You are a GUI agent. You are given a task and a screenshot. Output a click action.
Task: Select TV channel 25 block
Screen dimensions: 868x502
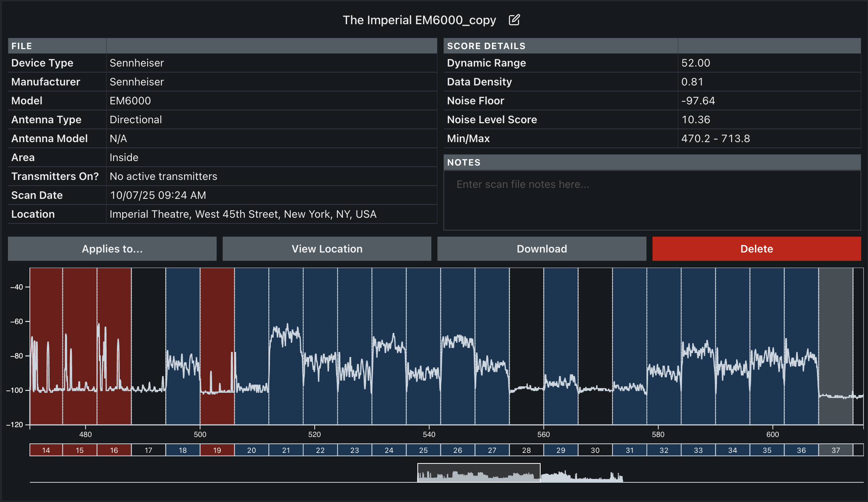[x=423, y=450]
